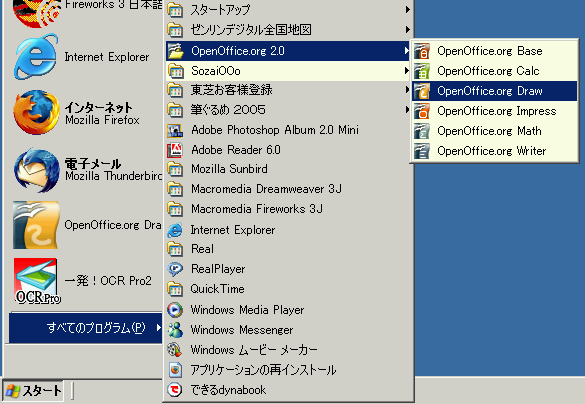Click the Mozilla Sunbird label
This screenshot has width=585, height=404.
pyautogui.click(x=229, y=169)
